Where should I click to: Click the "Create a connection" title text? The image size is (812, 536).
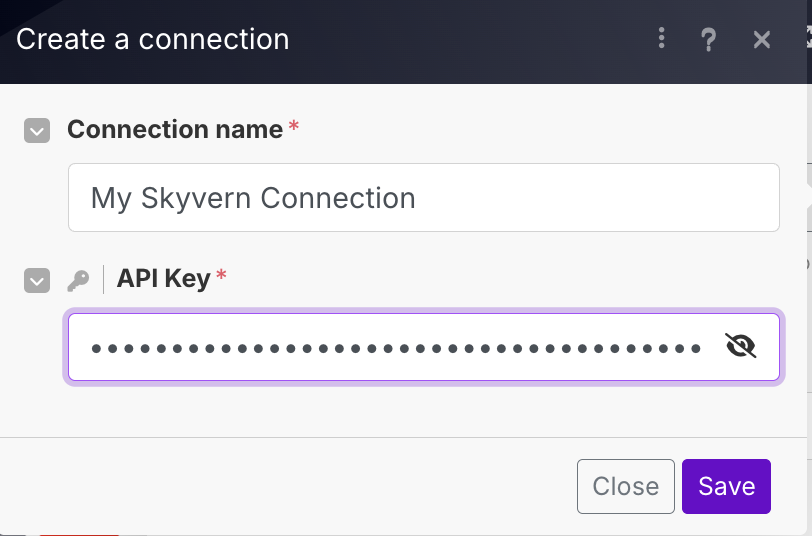click(153, 40)
